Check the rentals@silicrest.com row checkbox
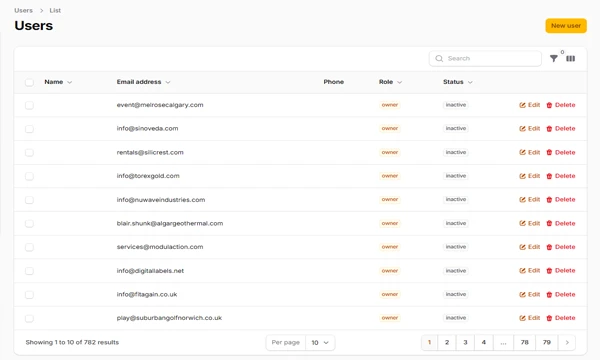The width and height of the screenshot is (600, 360). click(29, 153)
